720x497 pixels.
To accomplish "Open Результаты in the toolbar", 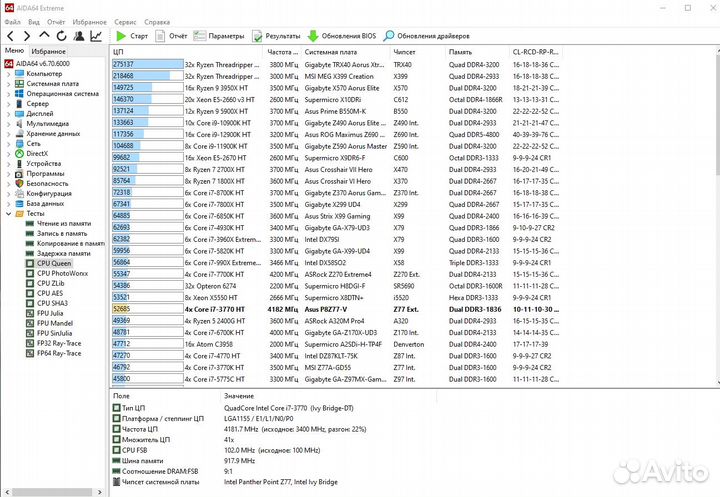I will point(276,36).
